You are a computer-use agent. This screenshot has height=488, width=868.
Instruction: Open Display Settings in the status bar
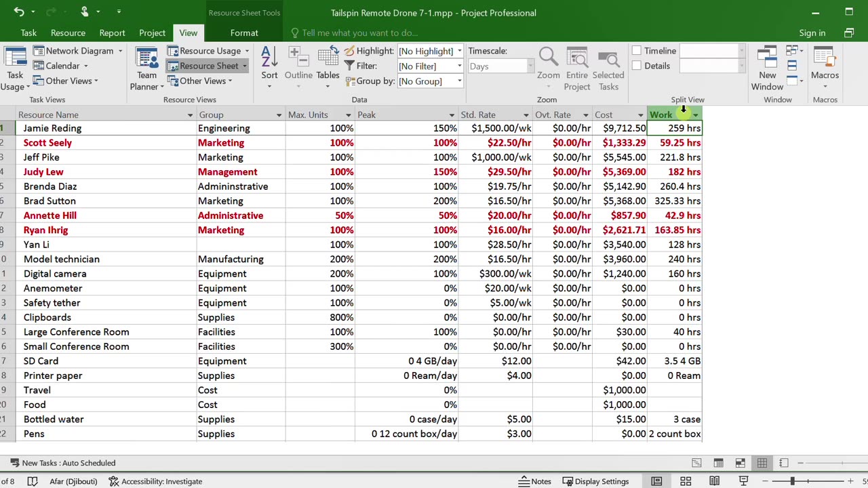[595, 481]
